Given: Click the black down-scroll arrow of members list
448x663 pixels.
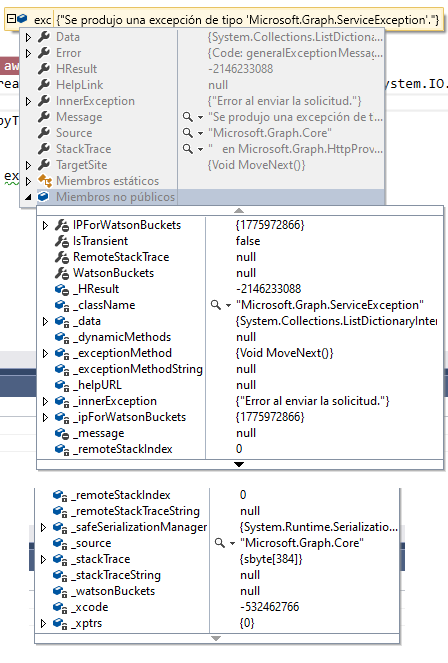Looking at the screenshot, I should tap(239, 464).
